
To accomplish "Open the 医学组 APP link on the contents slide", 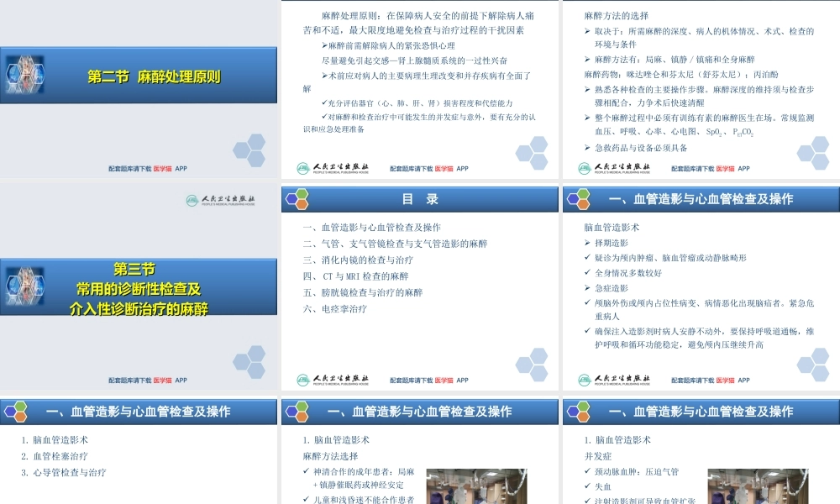I will tap(445, 380).
